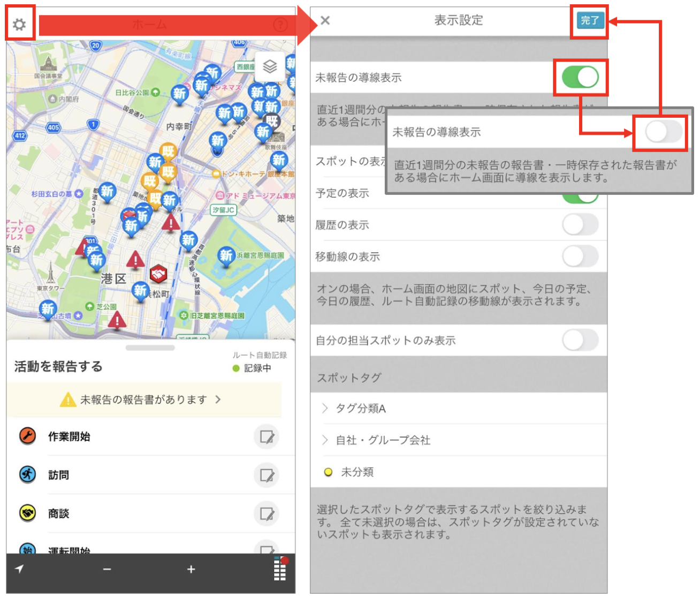Close the 表示設定 screen with X

coord(325,20)
